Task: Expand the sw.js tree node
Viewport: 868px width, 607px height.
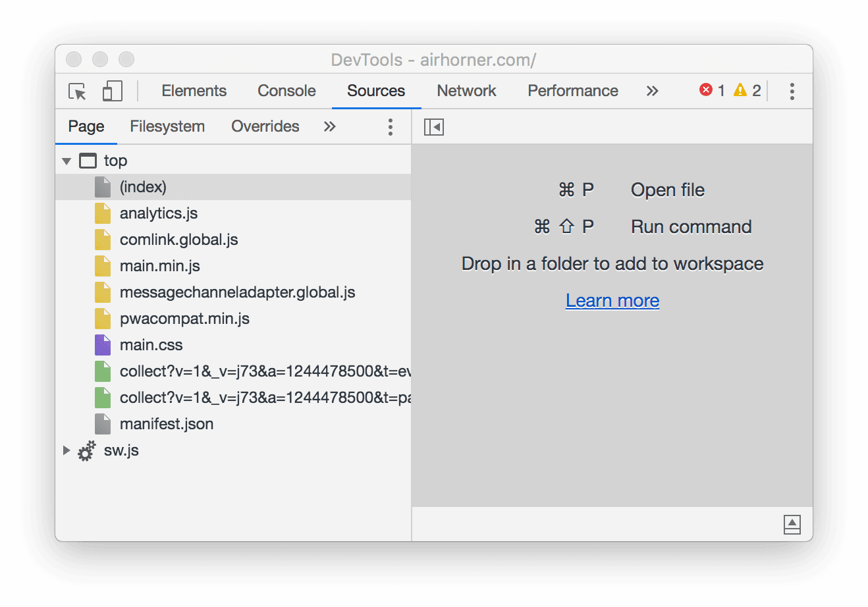Action: (x=67, y=450)
